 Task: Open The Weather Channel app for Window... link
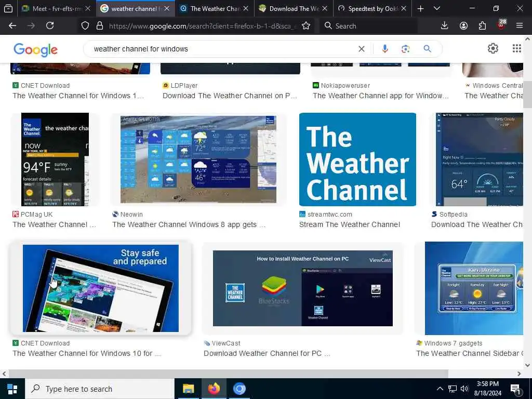(x=381, y=96)
